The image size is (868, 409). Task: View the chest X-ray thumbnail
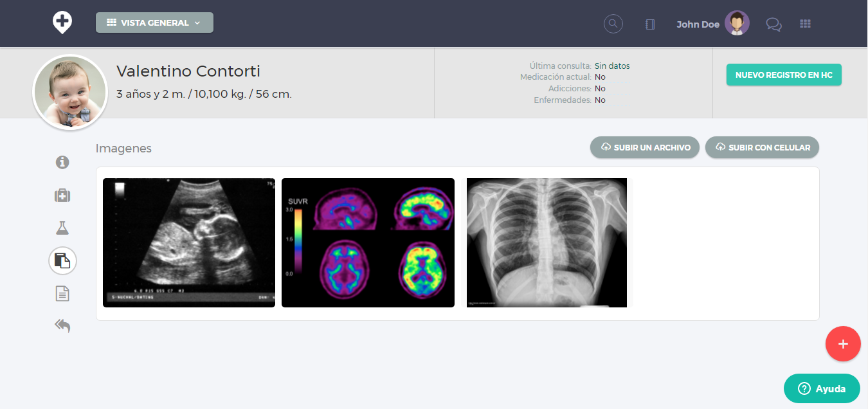[547, 242]
